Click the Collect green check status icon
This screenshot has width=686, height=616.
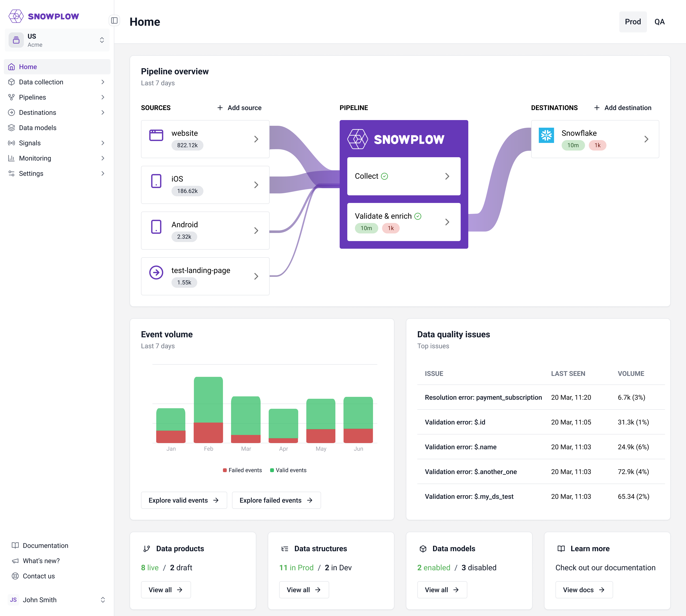[x=384, y=176]
